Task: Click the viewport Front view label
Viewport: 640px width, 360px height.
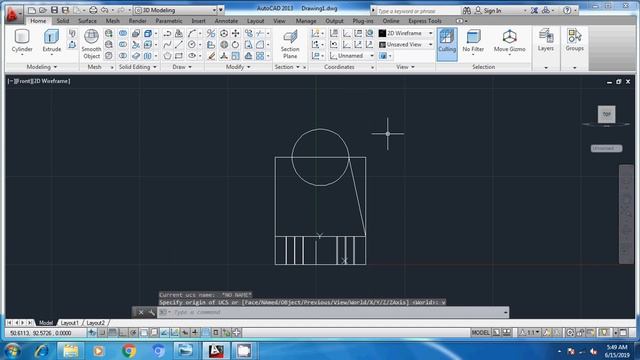Action: pos(24,81)
